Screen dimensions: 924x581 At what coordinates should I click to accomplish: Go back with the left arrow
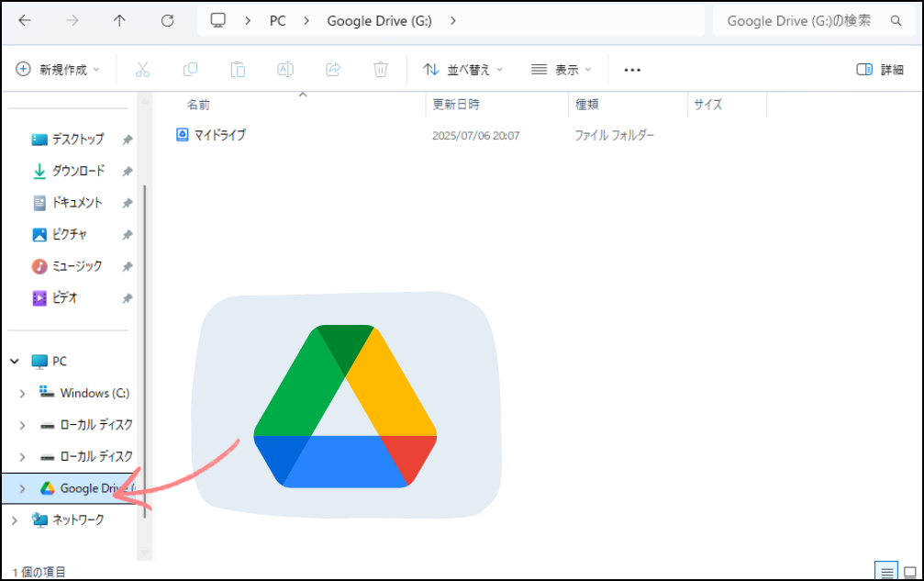tap(25, 20)
